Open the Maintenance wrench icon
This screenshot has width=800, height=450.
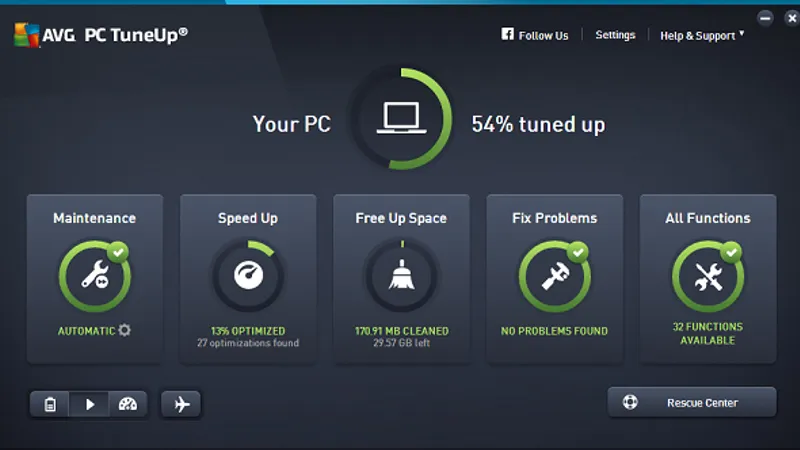coord(95,276)
